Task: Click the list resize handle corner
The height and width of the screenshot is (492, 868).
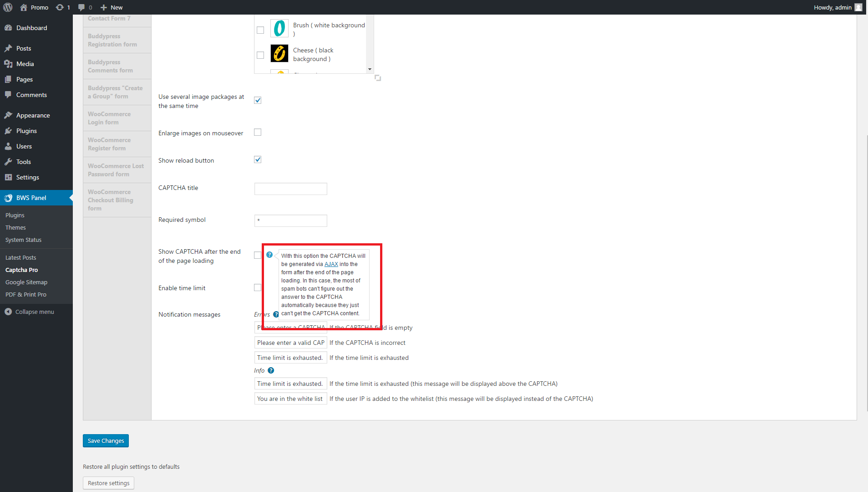Action: click(x=377, y=78)
